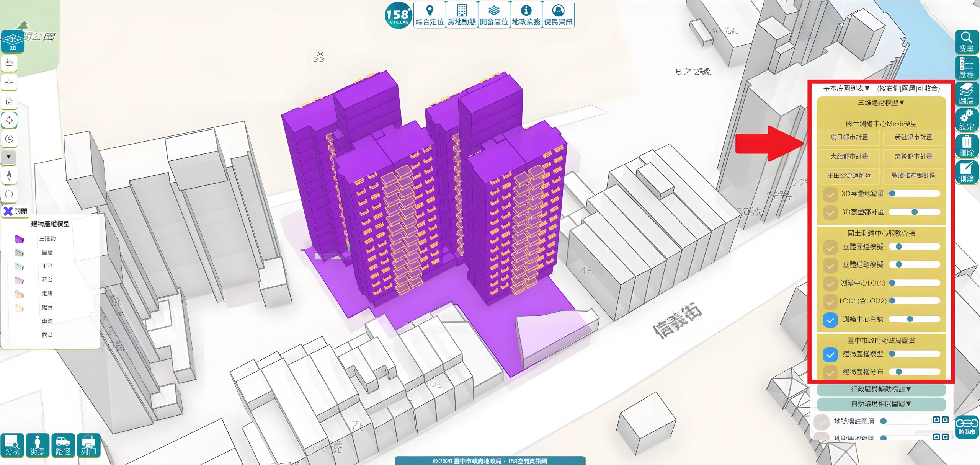This screenshot has width=980, height=465.
Task: Toggle the 圖層 layers panel
Action: pyautogui.click(x=967, y=94)
